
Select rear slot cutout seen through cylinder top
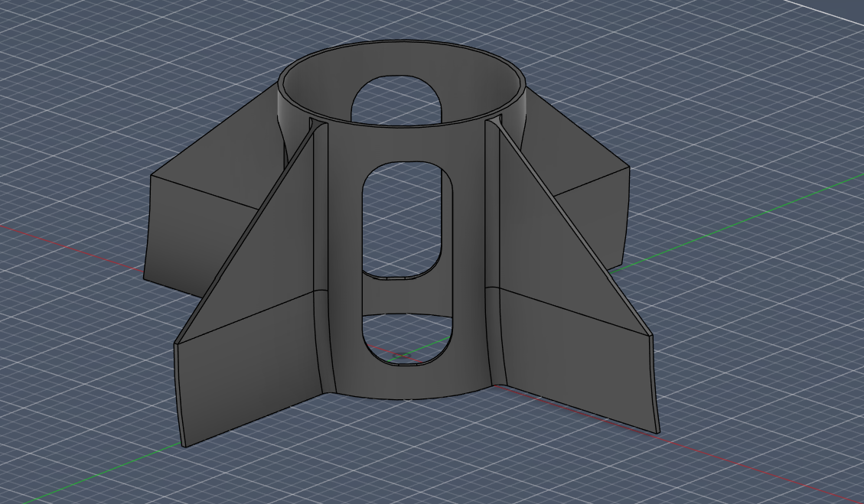[396, 99]
